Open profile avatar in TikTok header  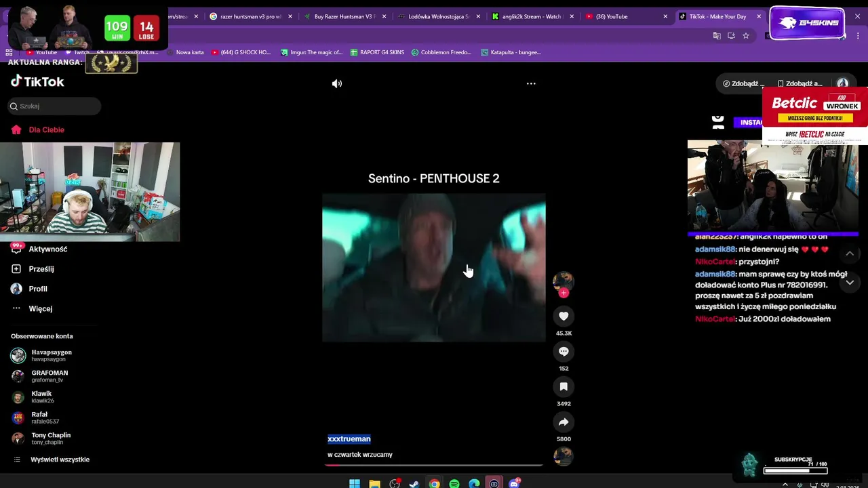[842, 83]
